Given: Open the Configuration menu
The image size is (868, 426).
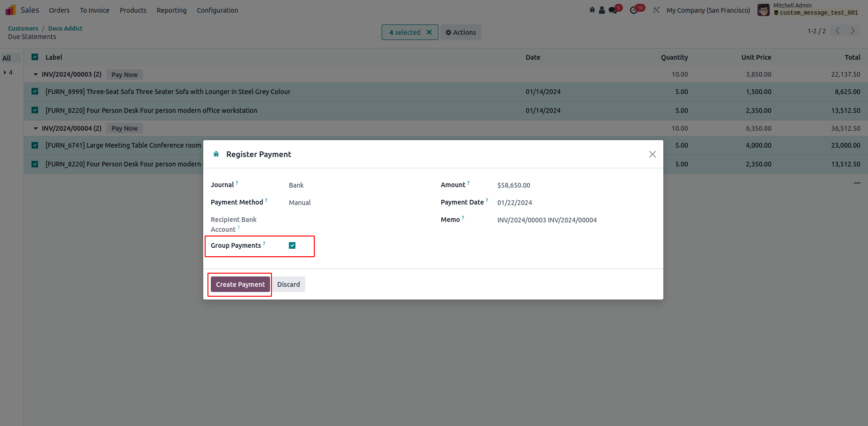Looking at the screenshot, I should click(217, 10).
